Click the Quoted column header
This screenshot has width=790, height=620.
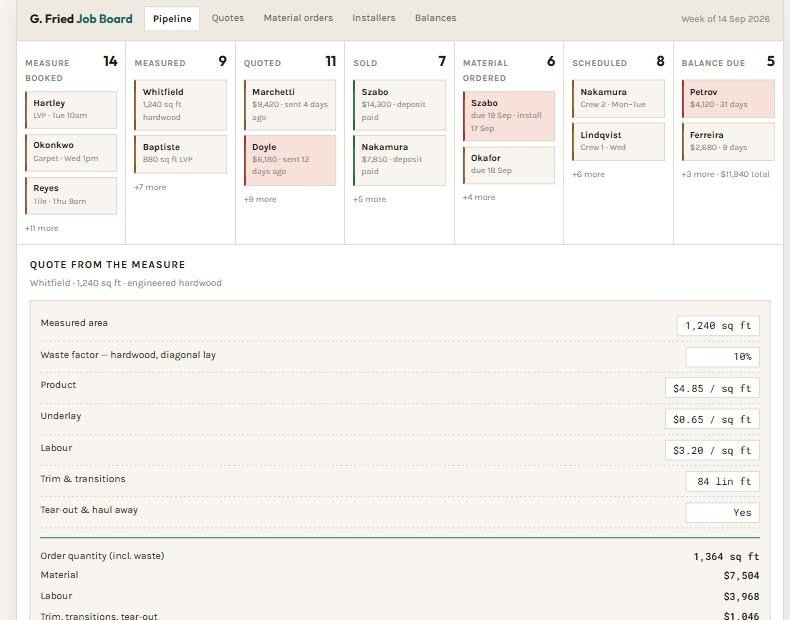[x=262, y=63]
